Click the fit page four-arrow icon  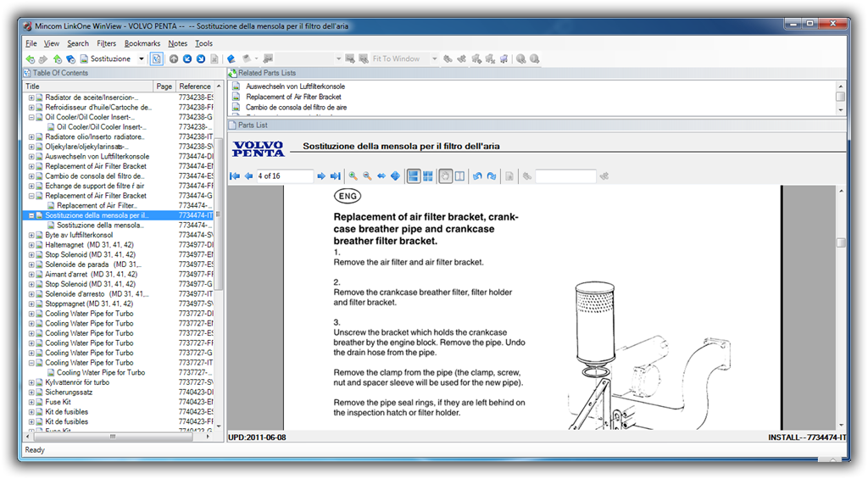click(395, 176)
